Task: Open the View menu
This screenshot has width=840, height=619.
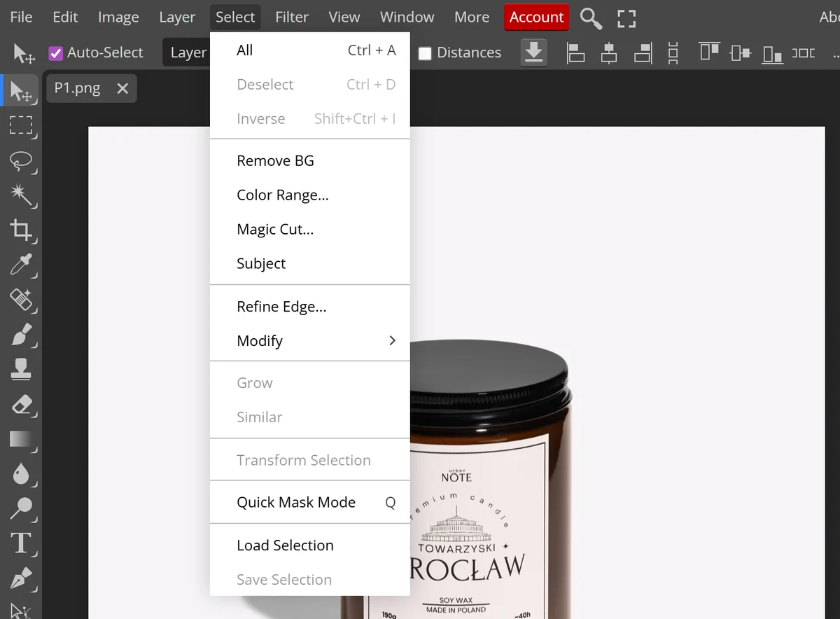Action: (344, 17)
